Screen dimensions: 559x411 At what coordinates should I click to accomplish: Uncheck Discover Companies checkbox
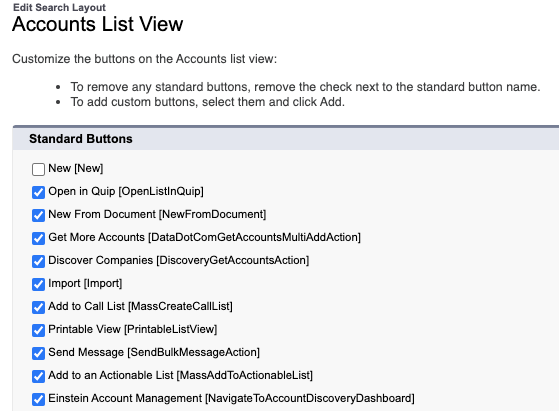point(38,261)
